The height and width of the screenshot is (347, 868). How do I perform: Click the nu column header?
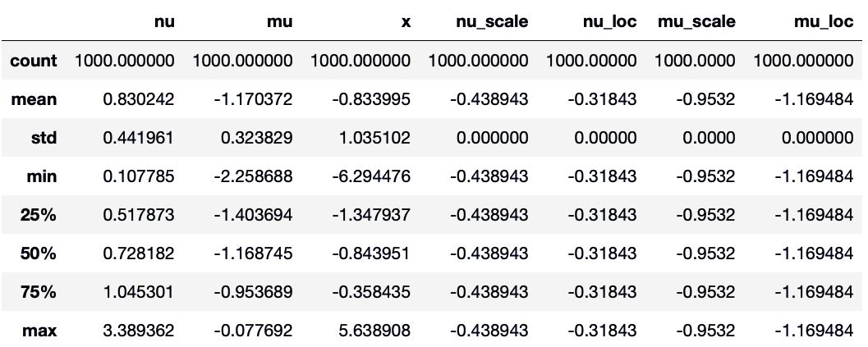(x=165, y=21)
